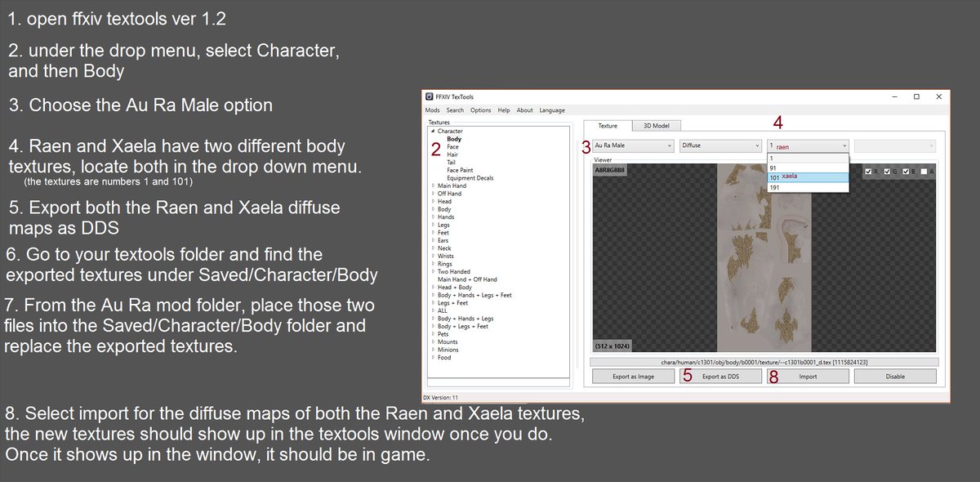This screenshot has width=980, height=482.
Task: Open the Options menu
Action: [x=481, y=110]
